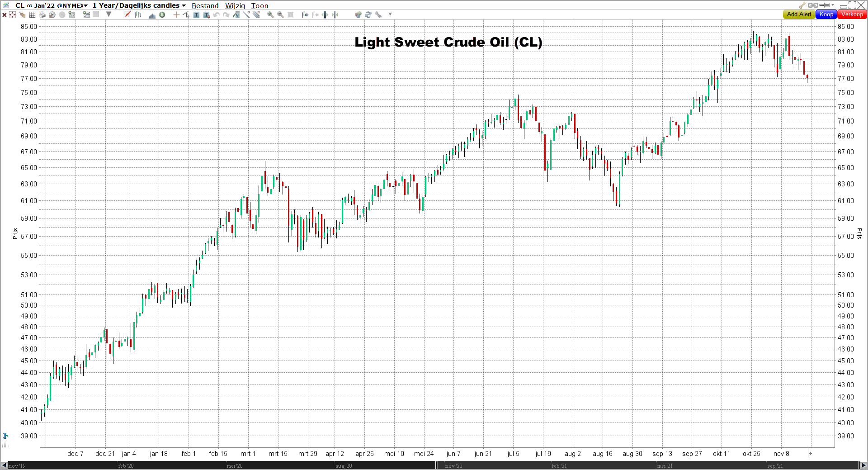Click the right arrow of the timeline scrollbar

[863, 465]
